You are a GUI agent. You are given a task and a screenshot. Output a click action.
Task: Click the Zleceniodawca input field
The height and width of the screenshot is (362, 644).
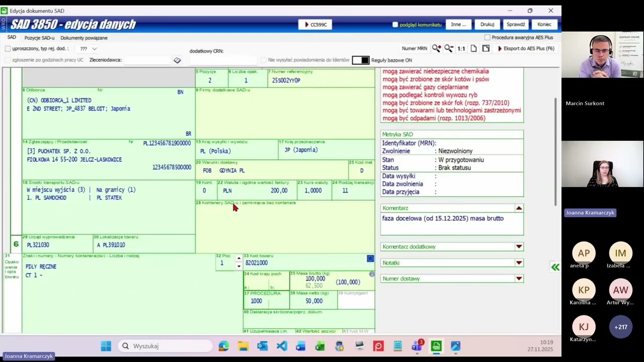[148, 60]
